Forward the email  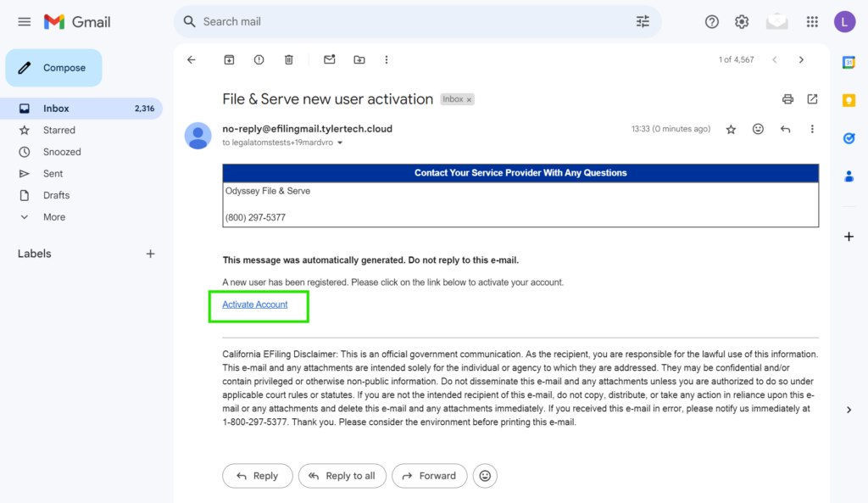click(429, 476)
